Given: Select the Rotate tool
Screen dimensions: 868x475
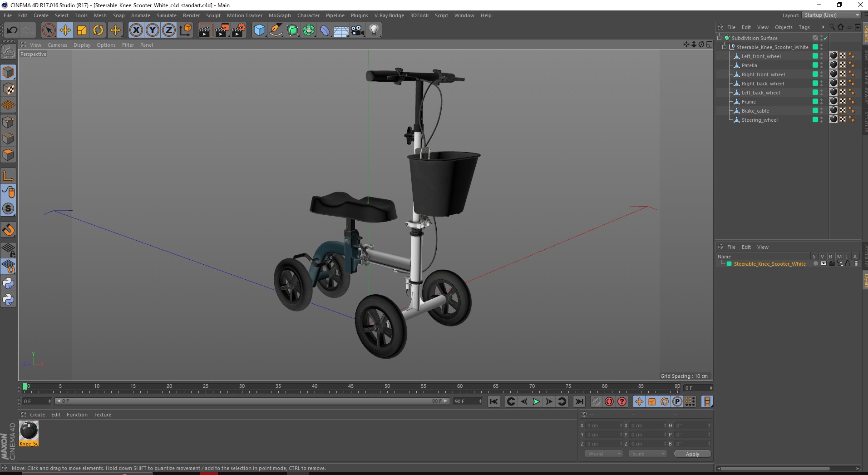Looking at the screenshot, I should pyautogui.click(x=98, y=30).
